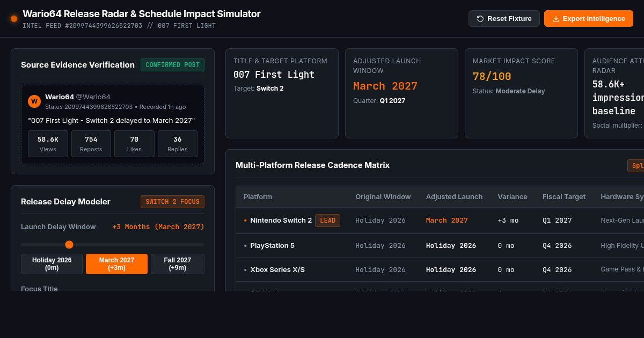Click the PlayStation 5 row name
Image resolution: width=644 pixels, height=338 pixels.
coord(272,245)
